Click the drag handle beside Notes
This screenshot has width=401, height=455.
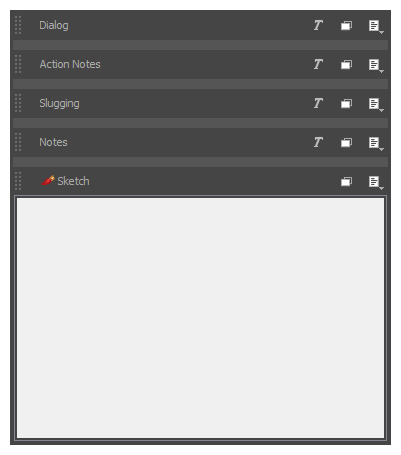[18, 142]
